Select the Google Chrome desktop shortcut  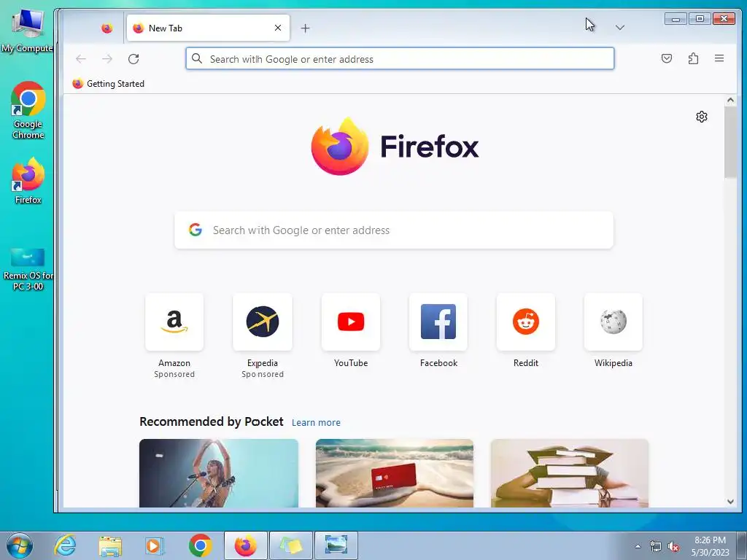(28, 111)
